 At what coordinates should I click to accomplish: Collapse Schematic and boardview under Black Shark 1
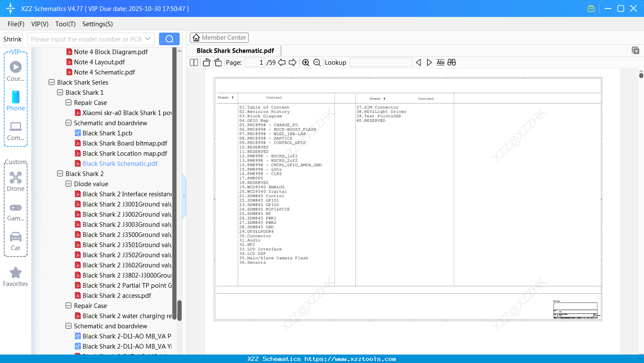click(69, 123)
